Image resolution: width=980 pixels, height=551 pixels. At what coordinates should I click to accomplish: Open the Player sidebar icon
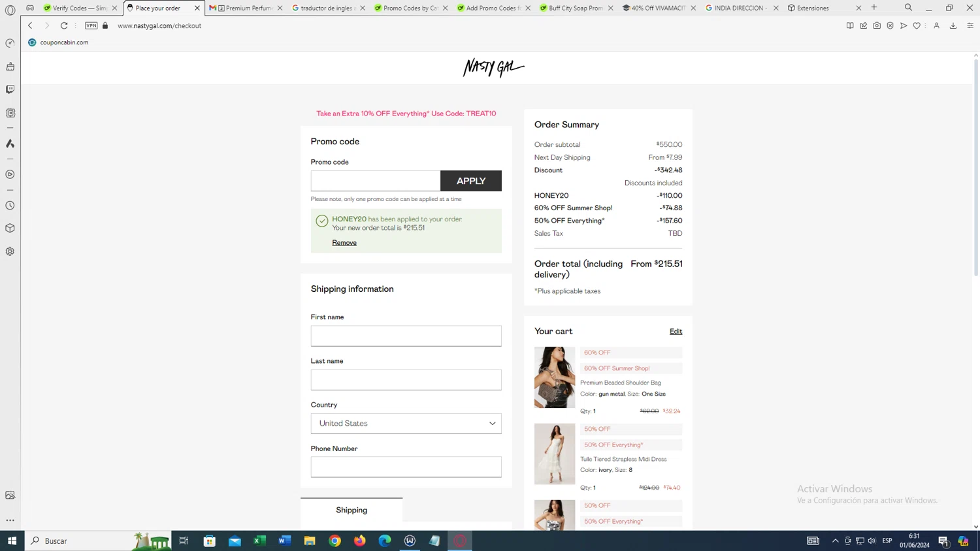(x=10, y=174)
